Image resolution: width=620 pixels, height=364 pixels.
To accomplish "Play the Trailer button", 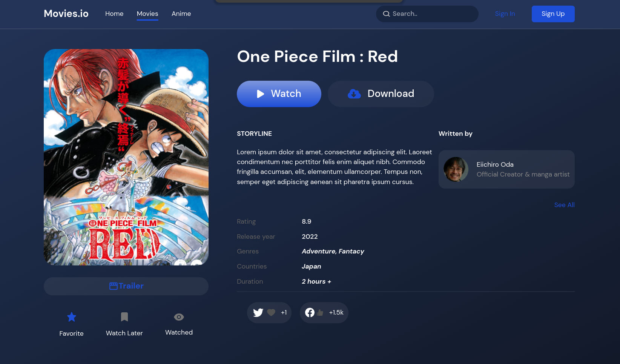I will click(126, 286).
